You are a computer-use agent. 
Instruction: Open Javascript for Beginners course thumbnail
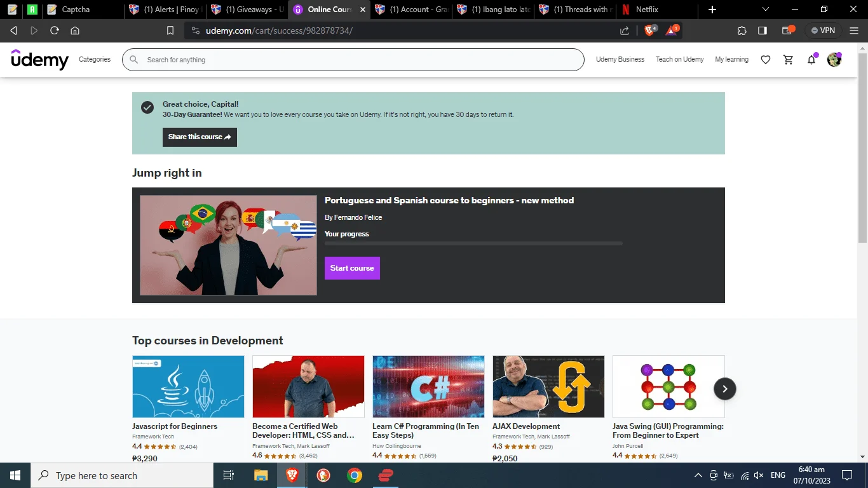pos(188,386)
